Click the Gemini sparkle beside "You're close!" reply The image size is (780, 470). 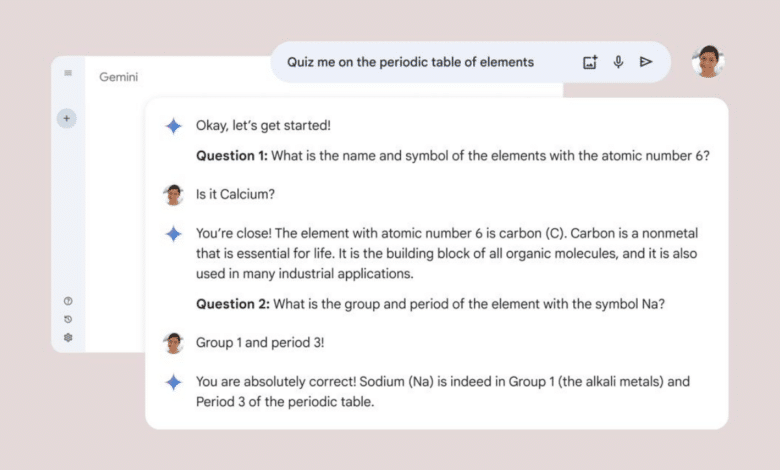(x=174, y=234)
